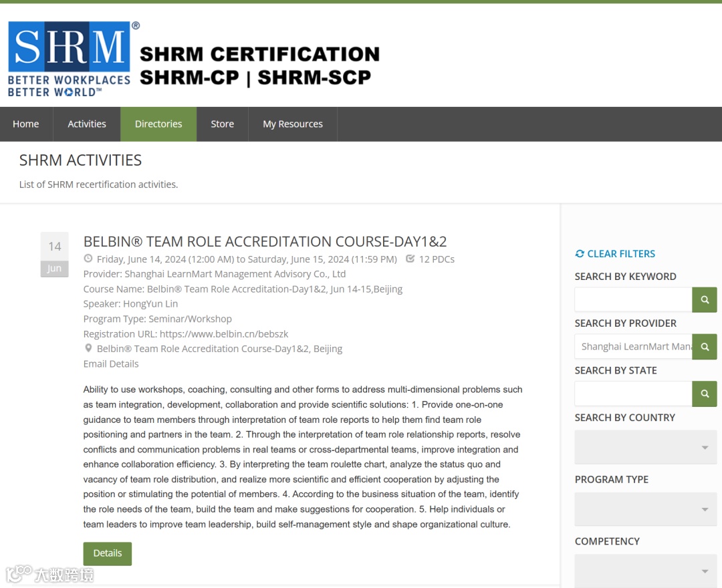Open the Store menu item
The width and height of the screenshot is (722, 588).
(x=223, y=124)
